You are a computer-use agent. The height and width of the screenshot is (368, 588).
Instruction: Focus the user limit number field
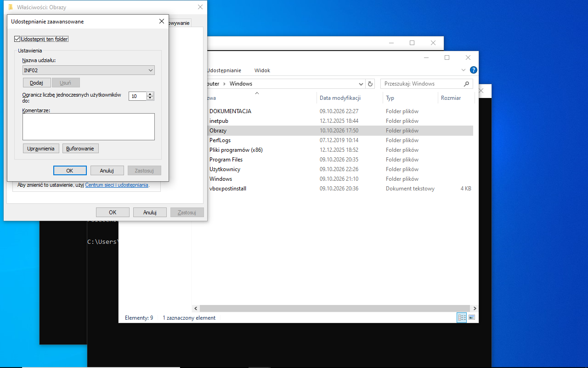click(x=138, y=96)
